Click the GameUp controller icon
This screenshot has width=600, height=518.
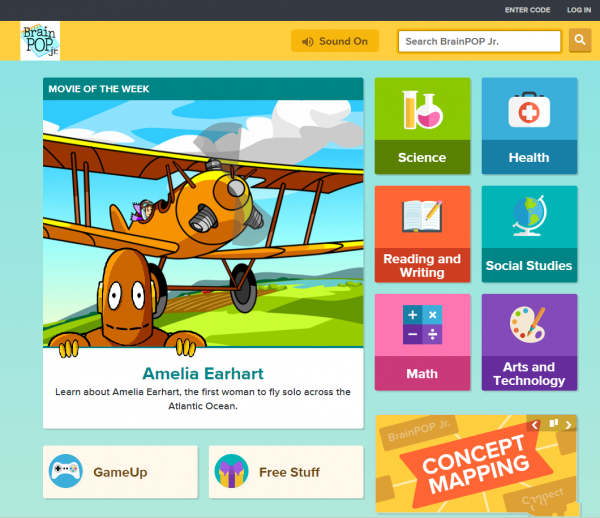[x=66, y=472]
